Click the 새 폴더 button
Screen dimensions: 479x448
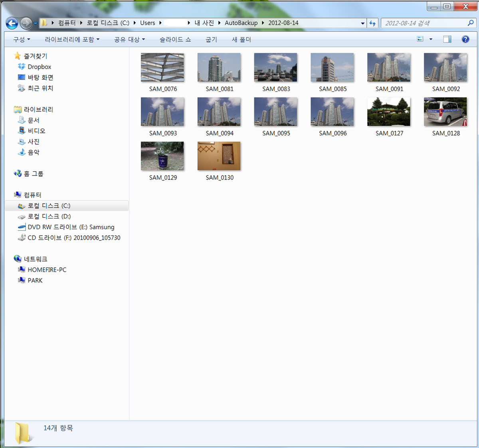coord(241,40)
